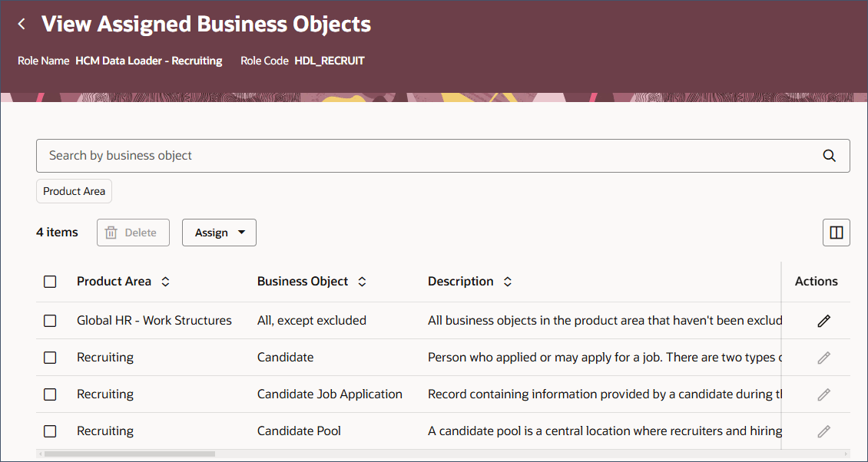Check the Candidate Job Application row checkbox
868x462 pixels.
[50, 394]
